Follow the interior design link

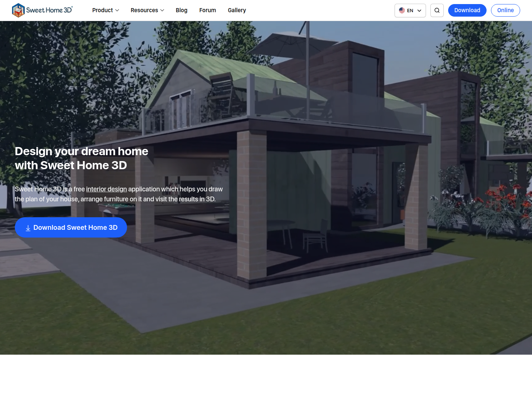click(106, 189)
